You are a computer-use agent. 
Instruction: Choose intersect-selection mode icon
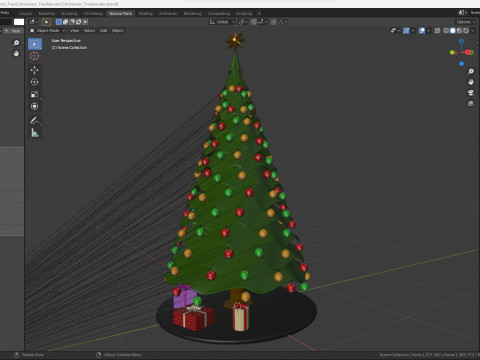[x=85, y=22]
